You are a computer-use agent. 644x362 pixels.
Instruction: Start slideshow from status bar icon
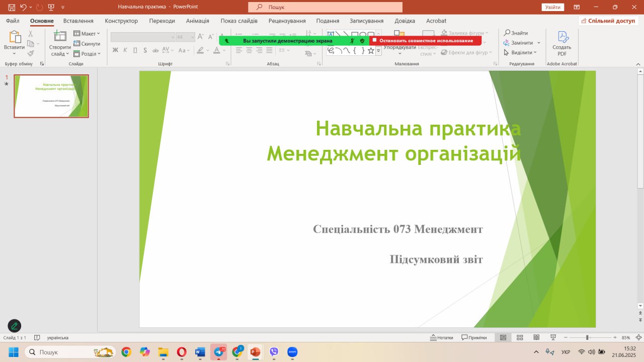click(553, 337)
